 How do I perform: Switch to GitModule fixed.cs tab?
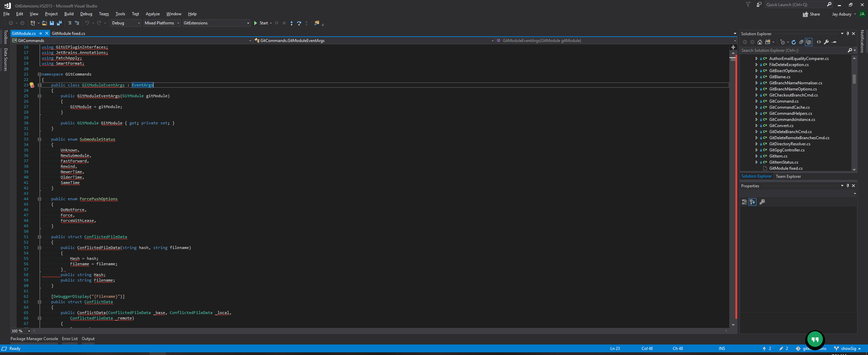(x=68, y=34)
